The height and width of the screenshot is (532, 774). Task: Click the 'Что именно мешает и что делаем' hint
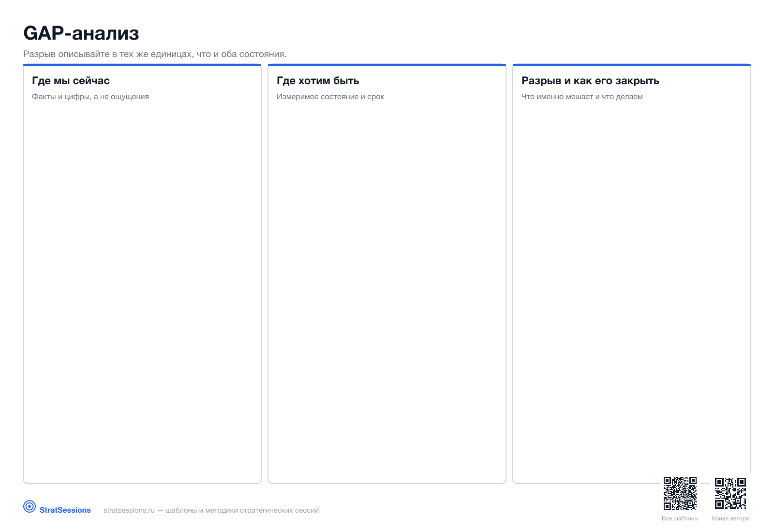click(582, 97)
